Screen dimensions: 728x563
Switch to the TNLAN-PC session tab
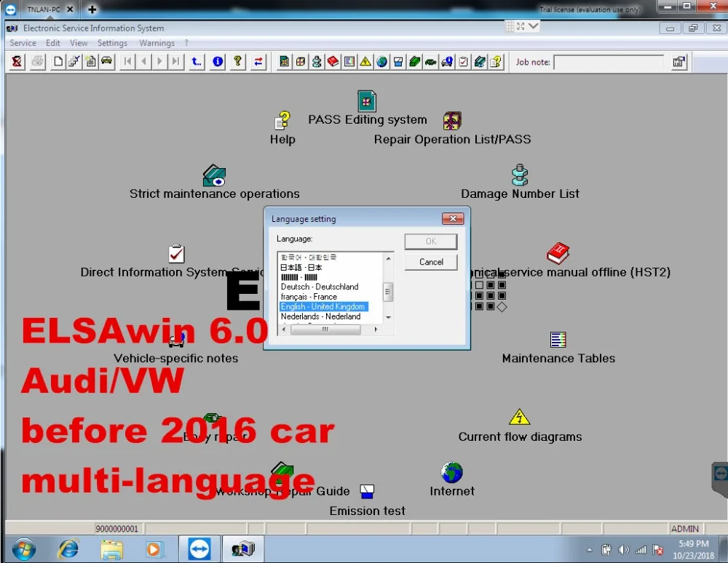pos(43,9)
